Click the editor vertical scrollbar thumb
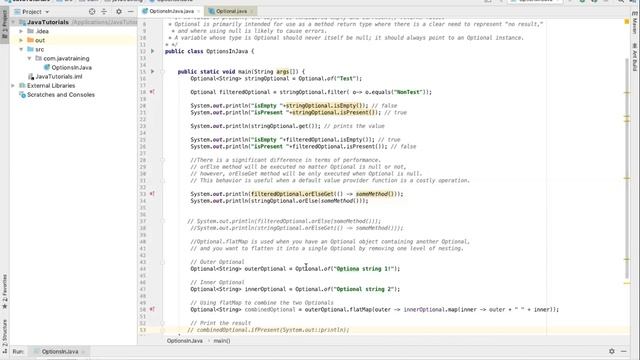 coord(627,168)
